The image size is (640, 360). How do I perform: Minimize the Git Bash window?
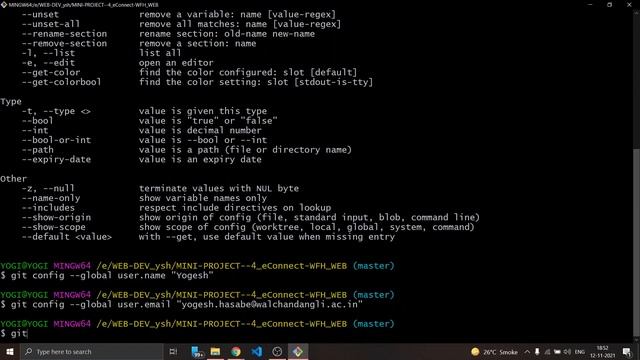(x=590, y=4)
